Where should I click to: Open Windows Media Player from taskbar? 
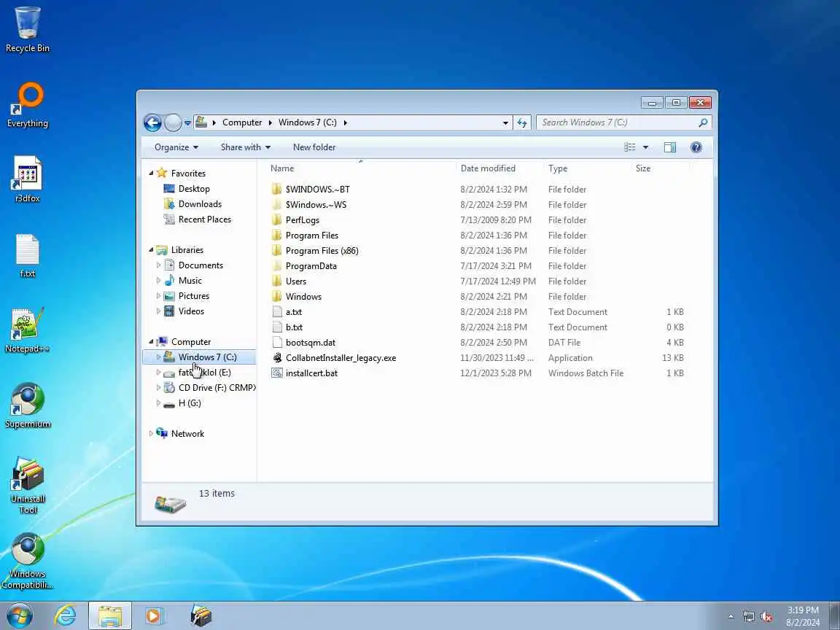pos(155,616)
